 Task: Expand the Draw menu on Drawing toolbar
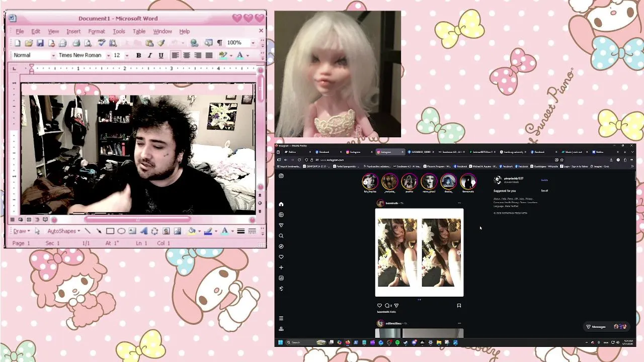pos(22,231)
